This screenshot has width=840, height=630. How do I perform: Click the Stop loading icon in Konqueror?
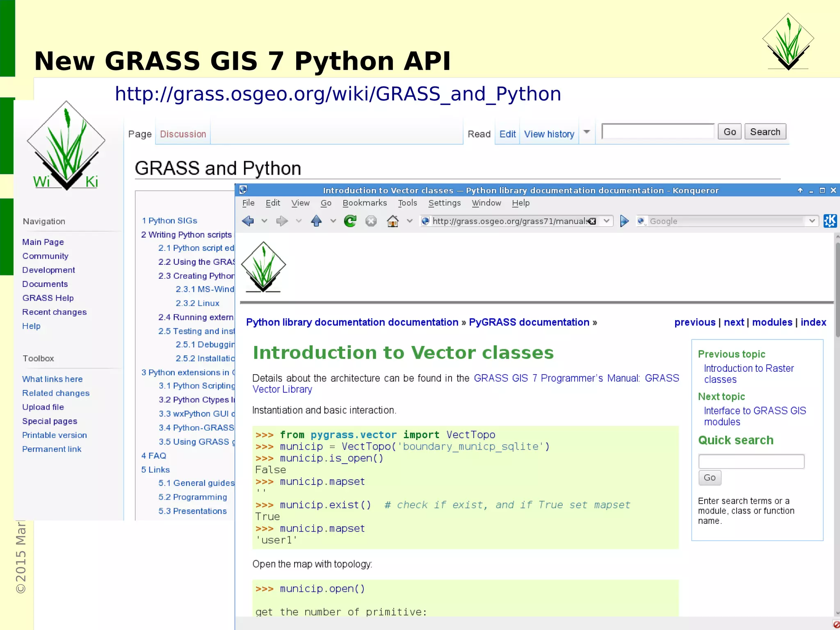pyautogui.click(x=371, y=221)
